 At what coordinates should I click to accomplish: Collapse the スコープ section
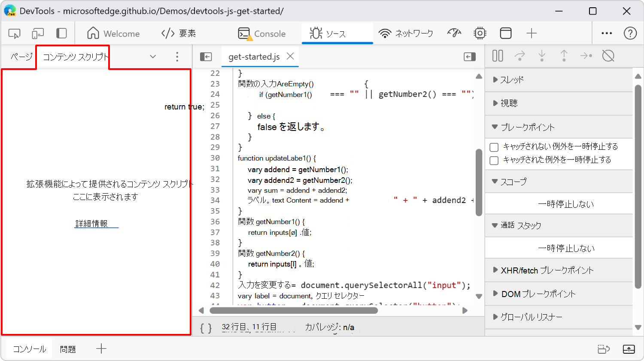[559, 182]
